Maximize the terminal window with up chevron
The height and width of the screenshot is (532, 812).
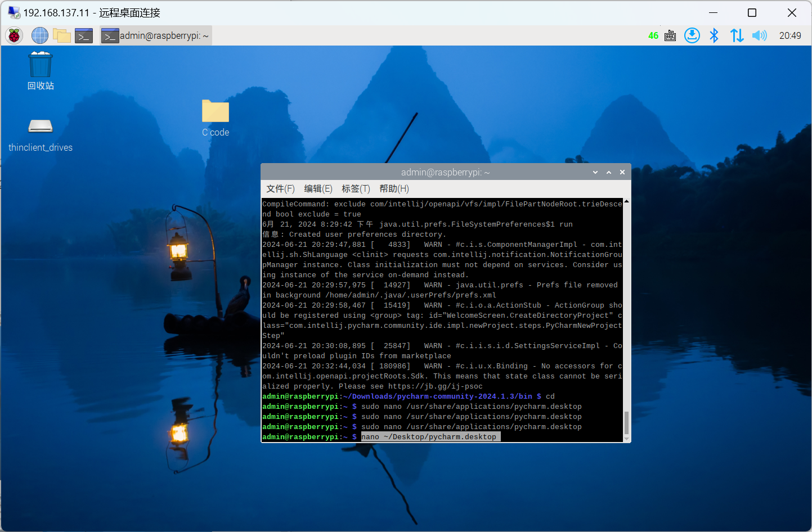609,172
